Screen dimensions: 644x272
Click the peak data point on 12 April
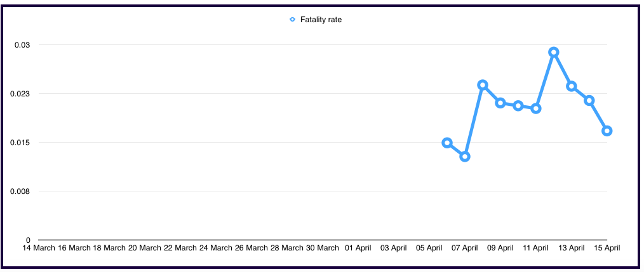pos(554,52)
